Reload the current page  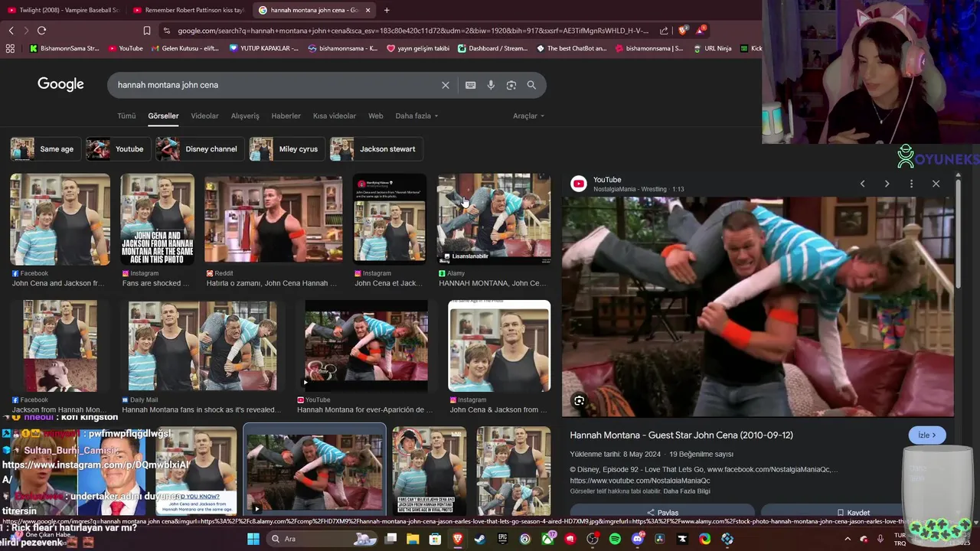click(41, 31)
